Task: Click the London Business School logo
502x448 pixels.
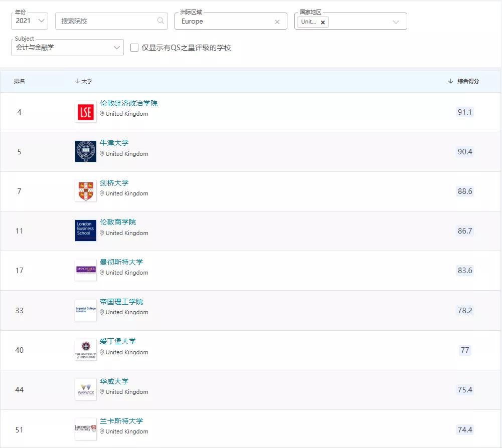Action: point(85,231)
